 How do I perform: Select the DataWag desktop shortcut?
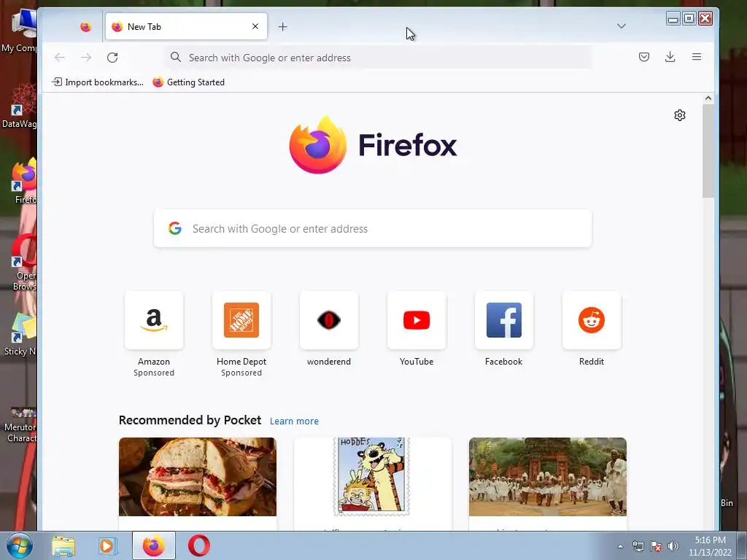click(x=19, y=106)
